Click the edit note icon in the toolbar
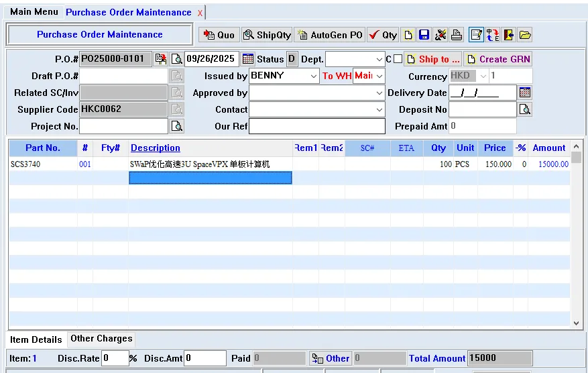 pyautogui.click(x=476, y=35)
